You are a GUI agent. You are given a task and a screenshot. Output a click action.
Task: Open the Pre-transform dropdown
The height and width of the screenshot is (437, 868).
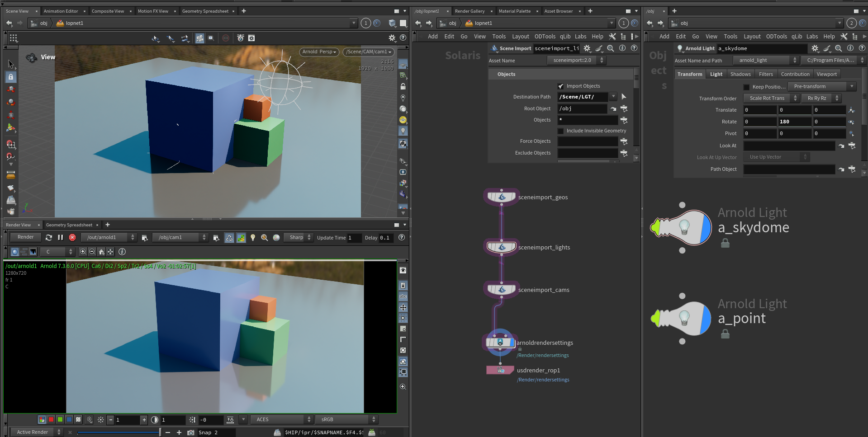point(822,86)
